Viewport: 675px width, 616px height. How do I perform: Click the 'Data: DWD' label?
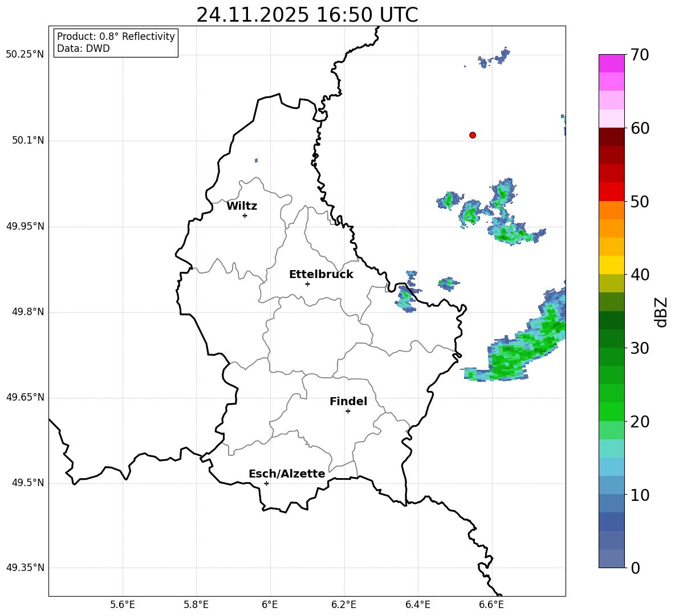pos(83,48)
